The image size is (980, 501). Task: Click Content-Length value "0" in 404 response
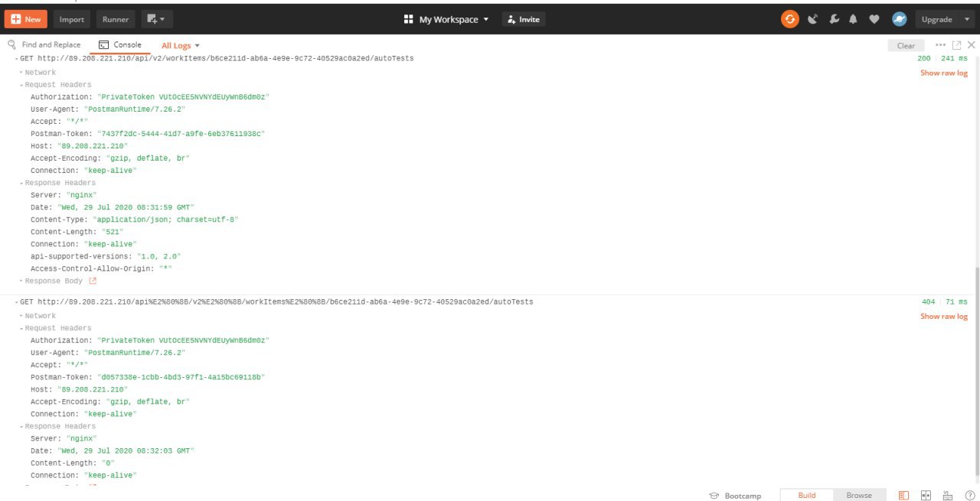(108, 463)
